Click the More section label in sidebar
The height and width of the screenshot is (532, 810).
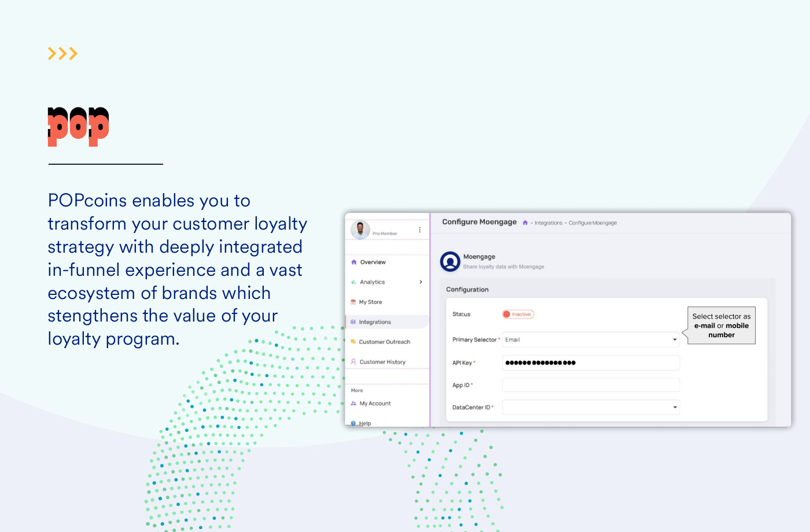click(x=357, y=390)
